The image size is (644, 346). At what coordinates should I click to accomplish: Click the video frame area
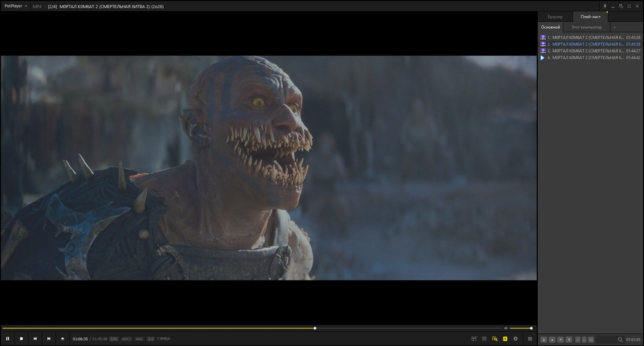(x=269, y=168)
